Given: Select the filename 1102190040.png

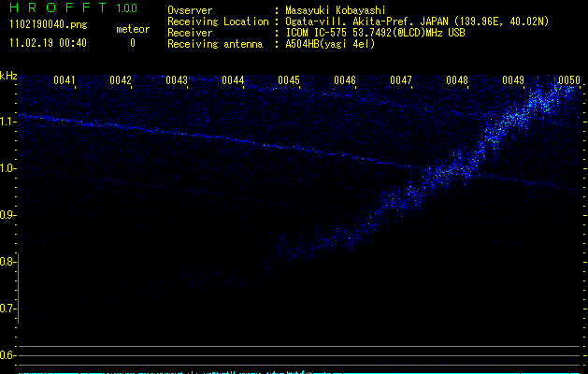Looking at the screenshot, I should click(49, 25).
